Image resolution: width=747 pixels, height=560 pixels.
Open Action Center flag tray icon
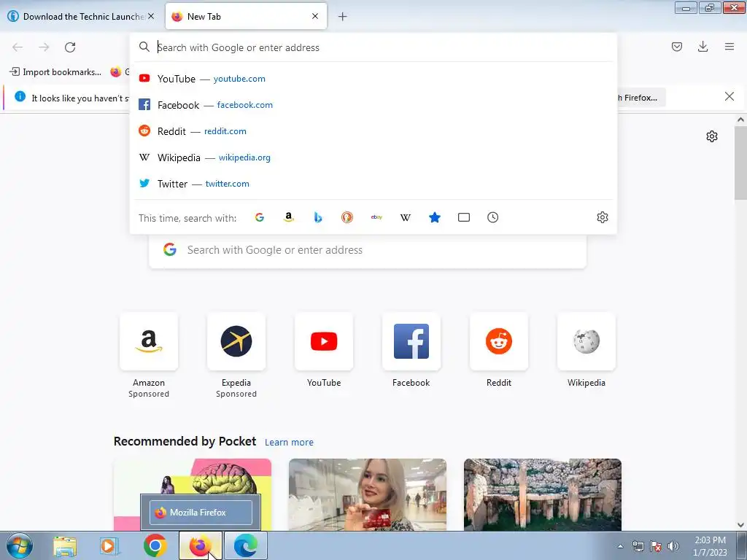coord(656,546)
